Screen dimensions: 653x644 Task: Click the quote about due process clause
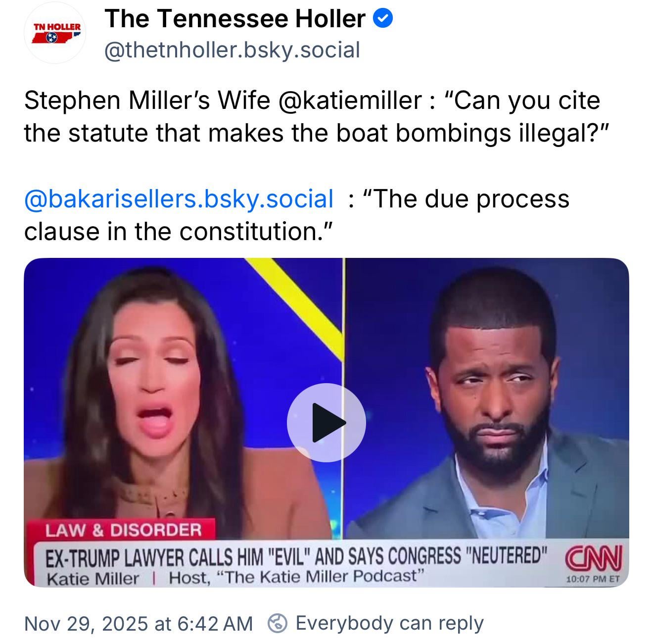pos(297,215)
